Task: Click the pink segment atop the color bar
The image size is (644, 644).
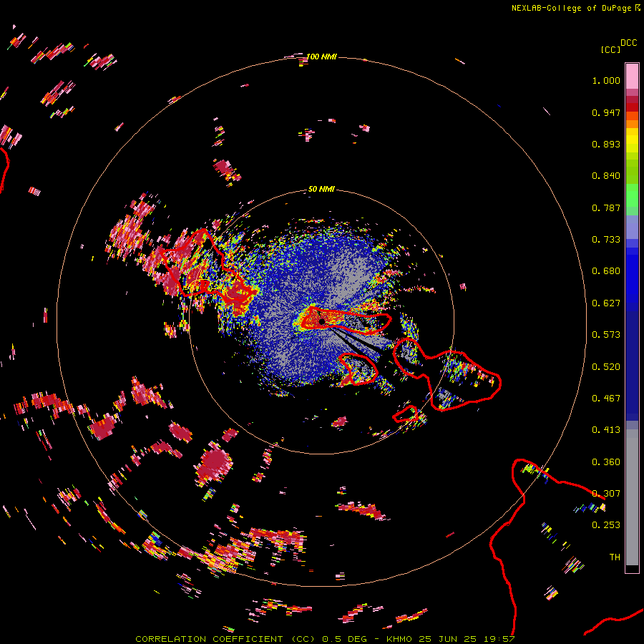Action: point(632,77)
